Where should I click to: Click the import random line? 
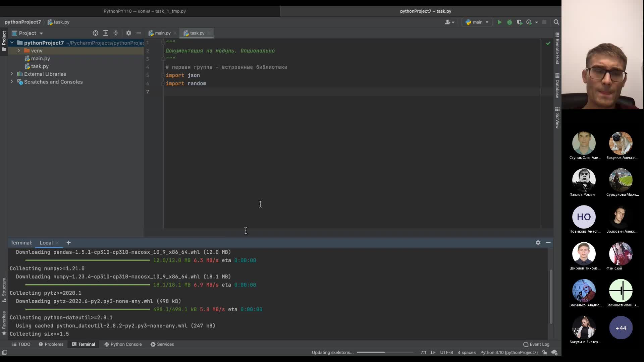click(186, 83)
